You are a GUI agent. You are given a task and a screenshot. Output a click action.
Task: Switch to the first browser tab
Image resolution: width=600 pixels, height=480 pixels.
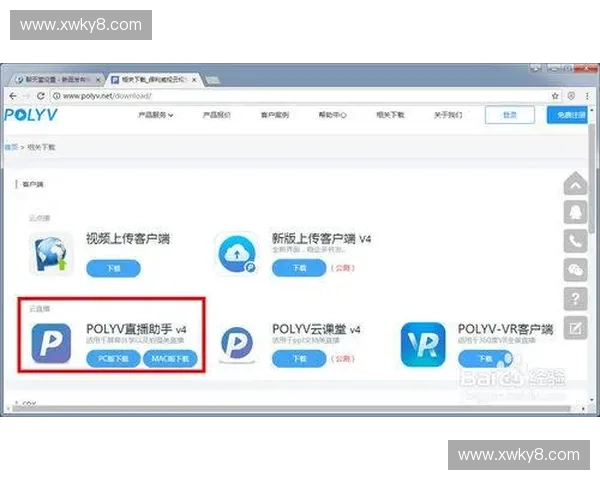[x=57, y=80]
